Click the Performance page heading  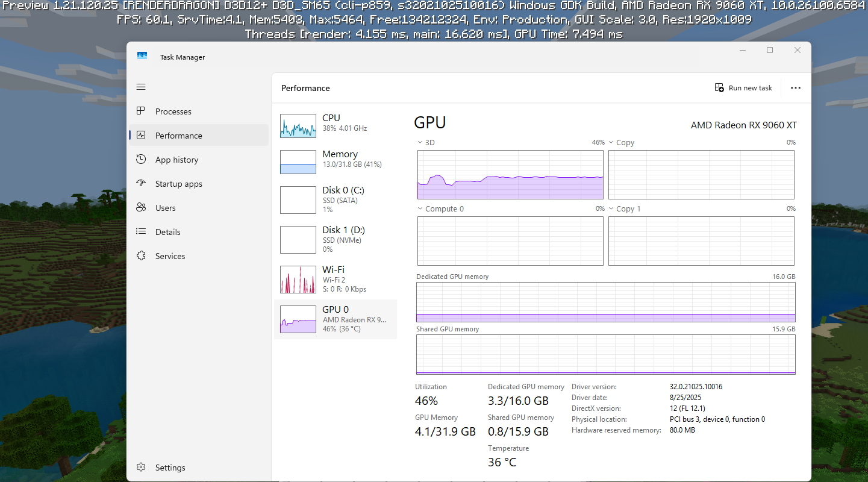point(305,88)
